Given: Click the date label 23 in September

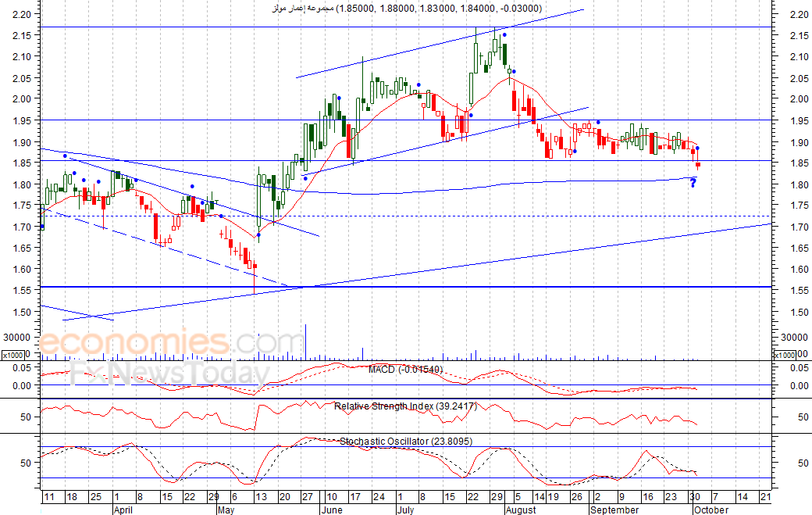Looking at the screenshot, I should [671, 497].
